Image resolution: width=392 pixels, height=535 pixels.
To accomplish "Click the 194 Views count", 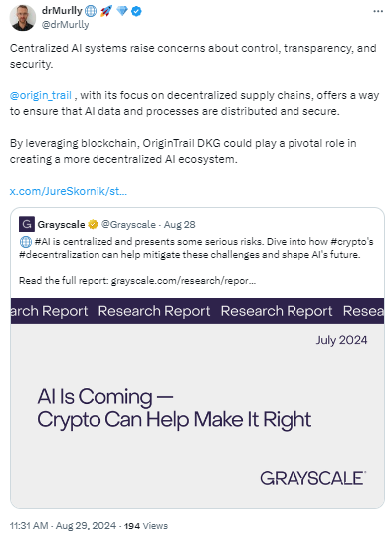I will (146, 526).
